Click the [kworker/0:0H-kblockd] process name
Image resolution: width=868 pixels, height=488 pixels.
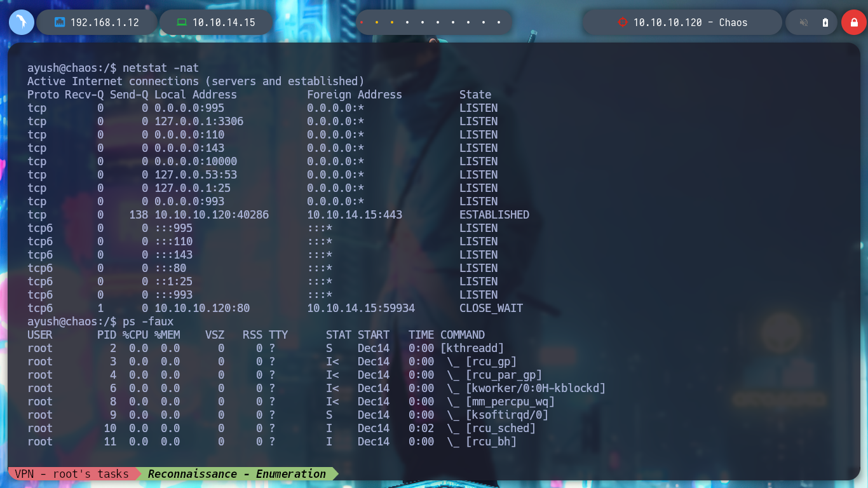click(536, 388)
